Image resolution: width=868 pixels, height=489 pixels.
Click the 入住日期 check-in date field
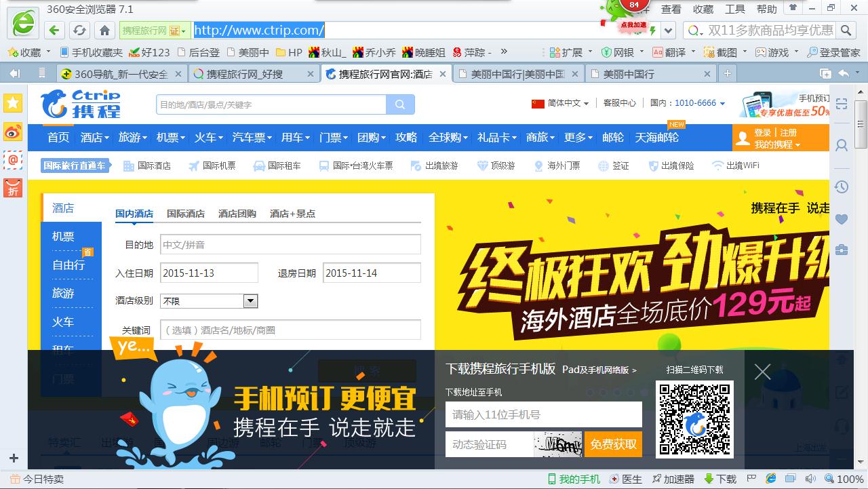coord(209,273)
